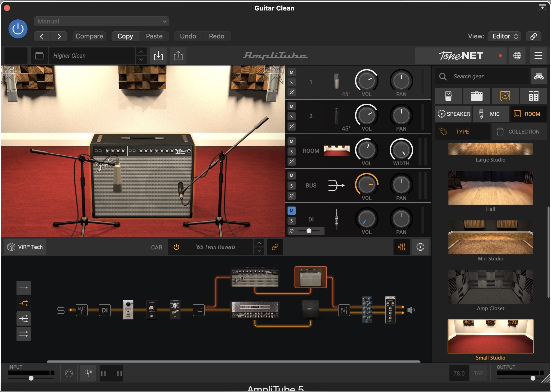Click the amp-cab link chain icon
This screenshot has height=392, width=551.
275,247
